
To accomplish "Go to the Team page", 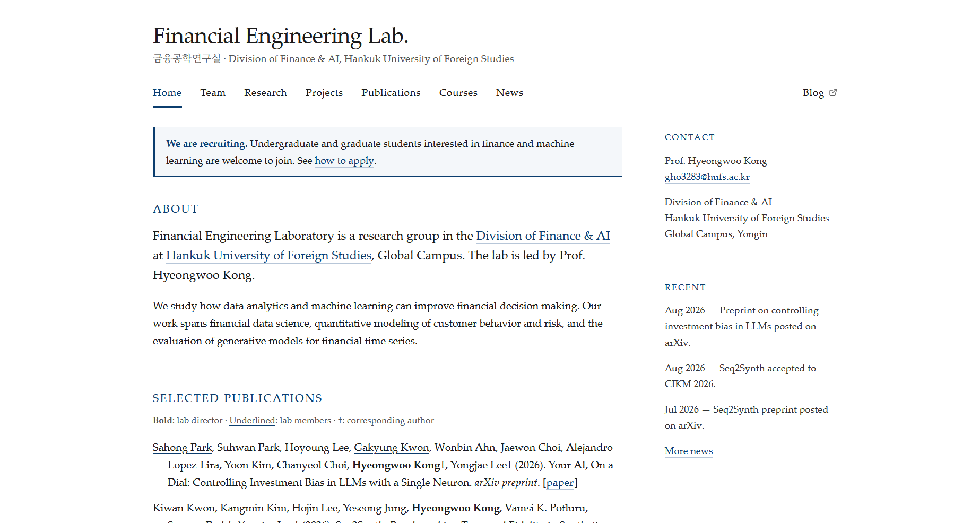I will click(x=213, y=93).
